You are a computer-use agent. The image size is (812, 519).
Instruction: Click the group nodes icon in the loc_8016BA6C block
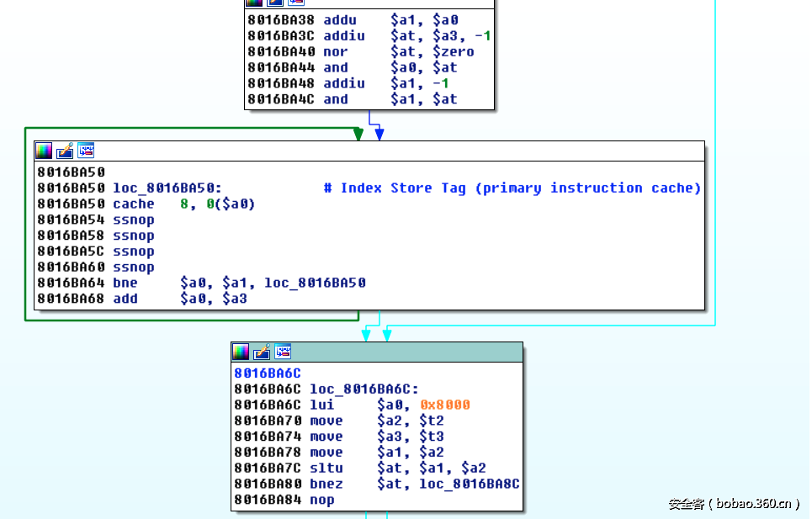coord(283,352)
